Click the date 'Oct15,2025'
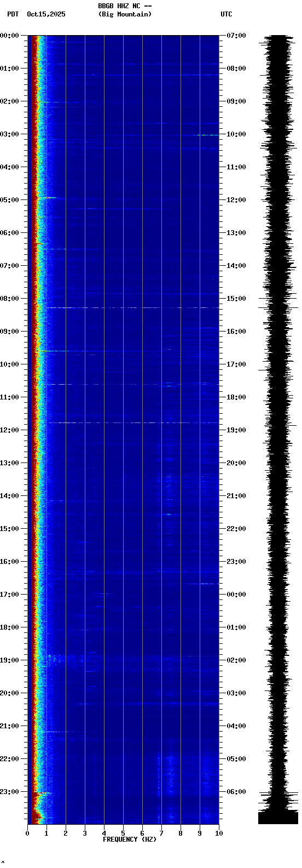Viewport: 302px width, 868px height. point(46,14)
